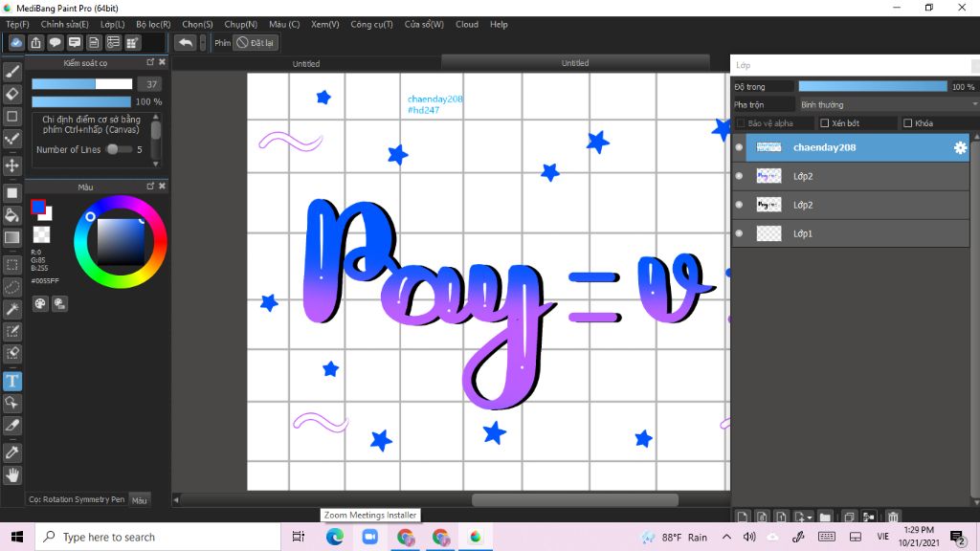Viewport: 980px width, 551px height.
Task: Open the add-layer dropdown arrow
Action: click(x=810, y=518)
